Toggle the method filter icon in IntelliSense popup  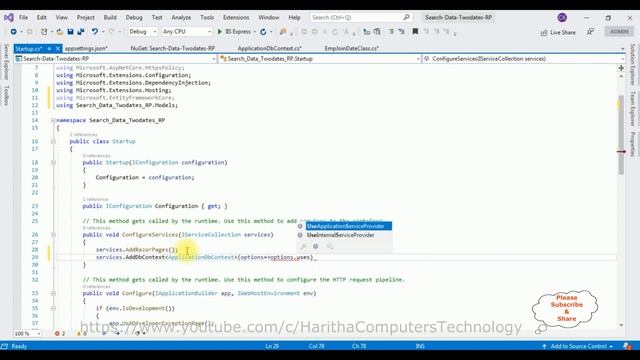coord(316,246)
